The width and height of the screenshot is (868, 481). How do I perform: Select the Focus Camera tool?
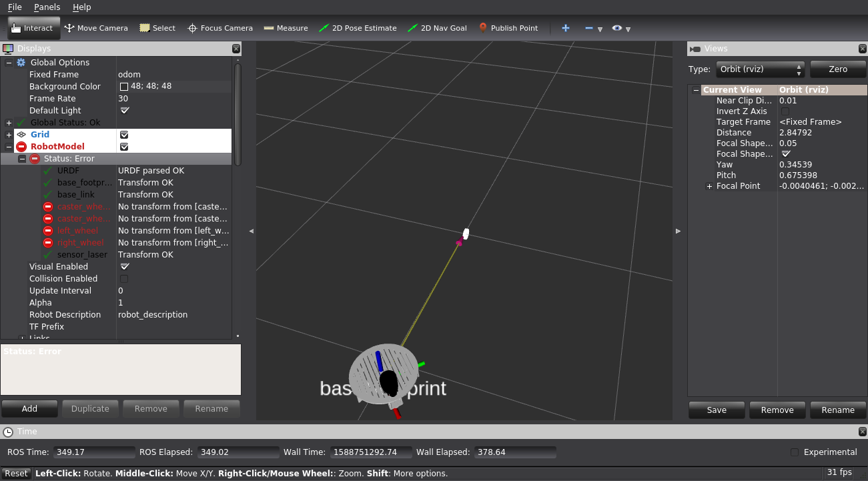pyautogui.click(x=220, y=28)
